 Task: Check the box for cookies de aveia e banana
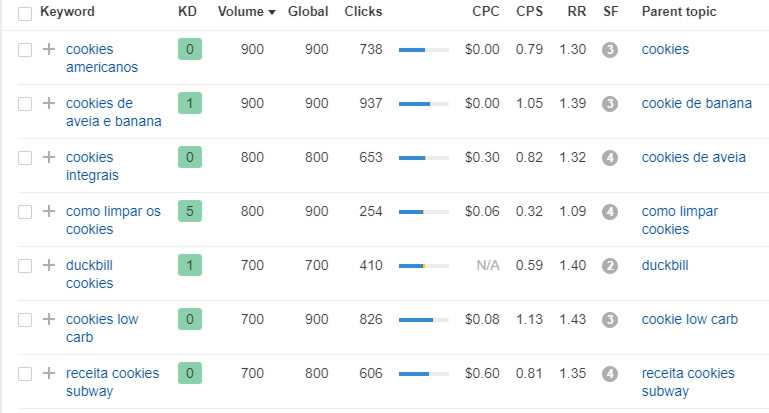pos(25,104)
